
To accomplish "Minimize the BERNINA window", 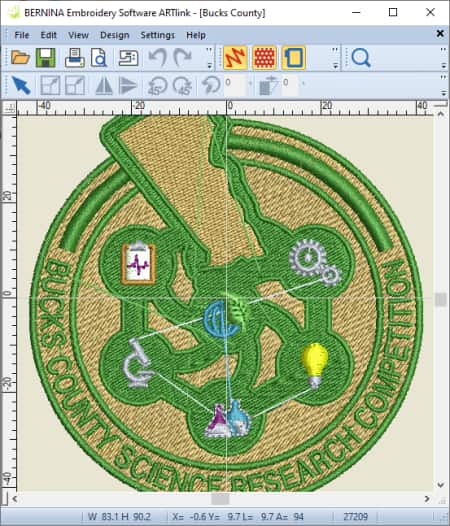I will point(356,12).
